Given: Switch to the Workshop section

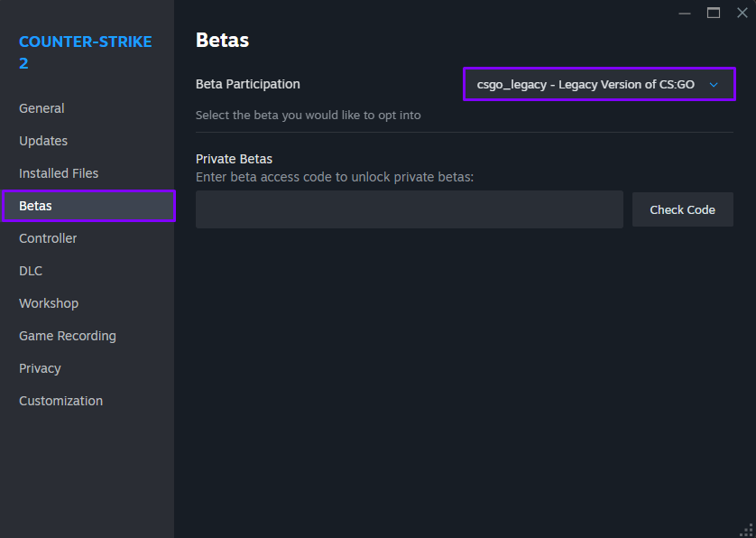Looking at the screenshot, I should 49,303.
